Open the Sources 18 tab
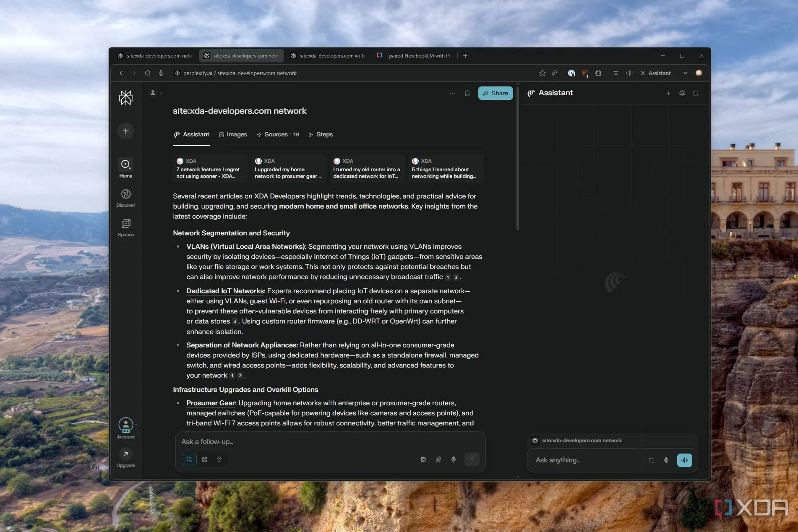The image size is (798, 532). (278, 135)
